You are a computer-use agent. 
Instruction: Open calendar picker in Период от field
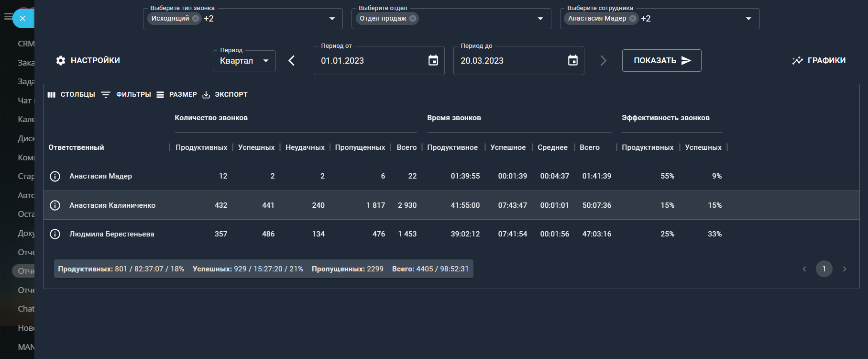tap(433, 60)
